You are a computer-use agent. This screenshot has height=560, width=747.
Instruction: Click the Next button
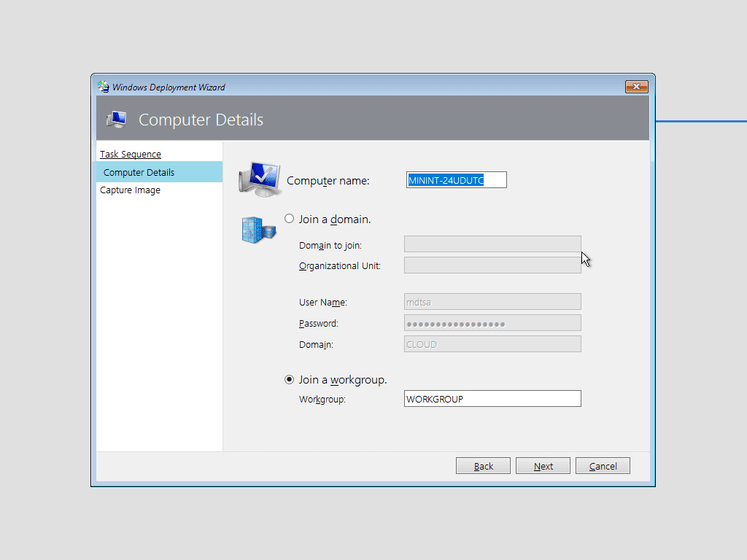543,465
